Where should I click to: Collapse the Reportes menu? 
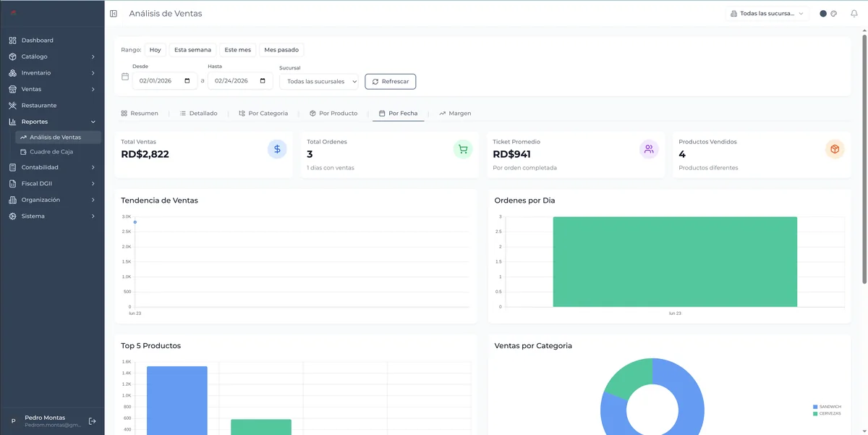(x=52, y=122)
